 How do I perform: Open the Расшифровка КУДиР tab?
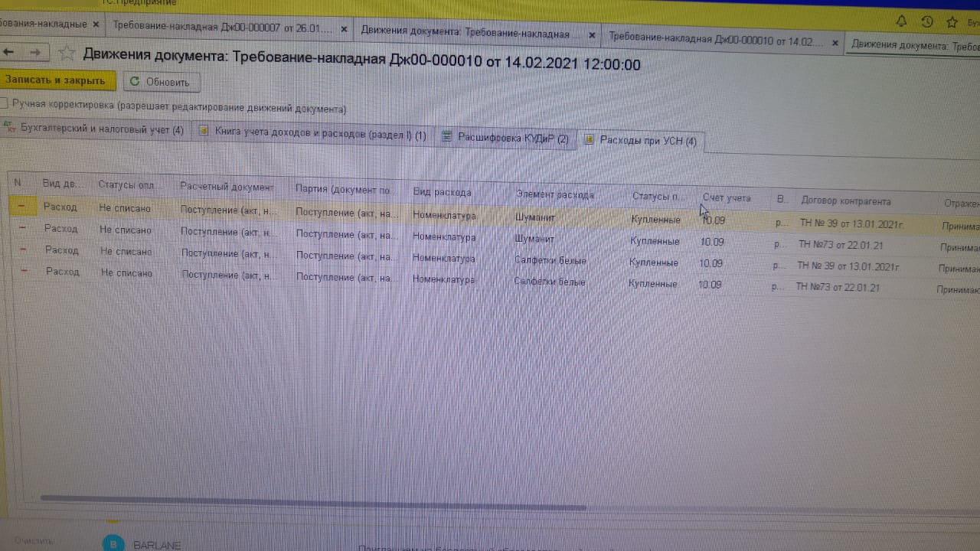506,139
